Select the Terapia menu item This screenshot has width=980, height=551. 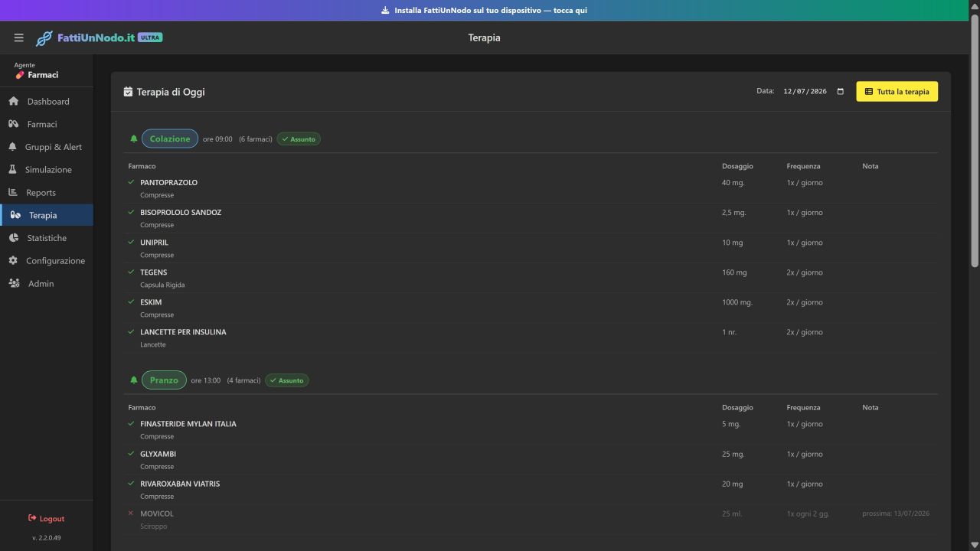[x=47, y=215]
